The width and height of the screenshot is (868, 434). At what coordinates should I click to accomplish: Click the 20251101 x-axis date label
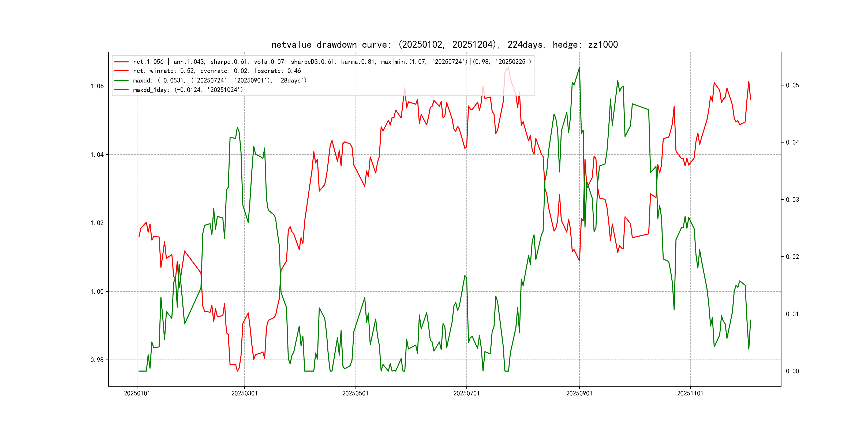690,393
